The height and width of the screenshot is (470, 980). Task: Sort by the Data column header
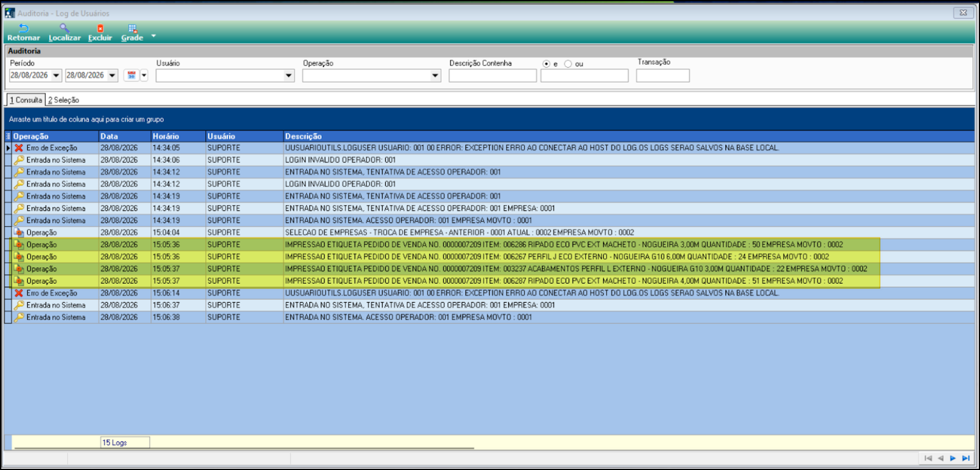pyautogui.click(x=125, y=136)
